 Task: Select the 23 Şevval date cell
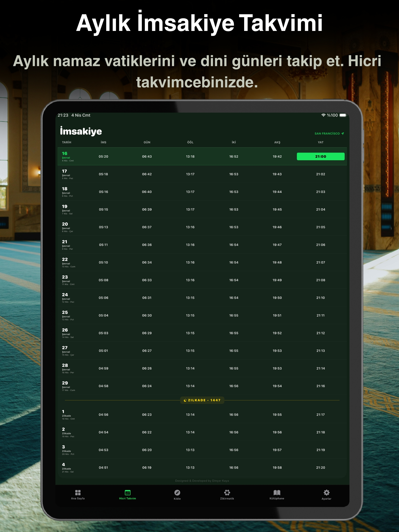(68, 280)
